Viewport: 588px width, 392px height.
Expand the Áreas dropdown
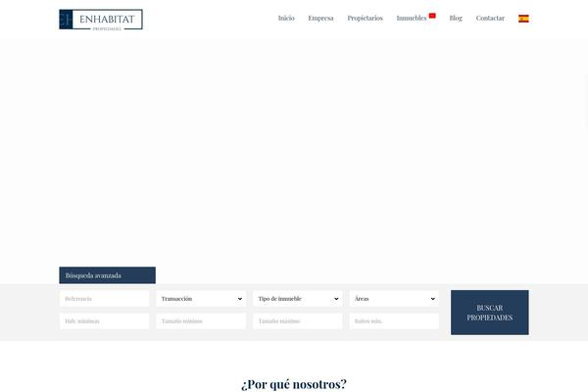pyautogui.click(x=394, y=299)
